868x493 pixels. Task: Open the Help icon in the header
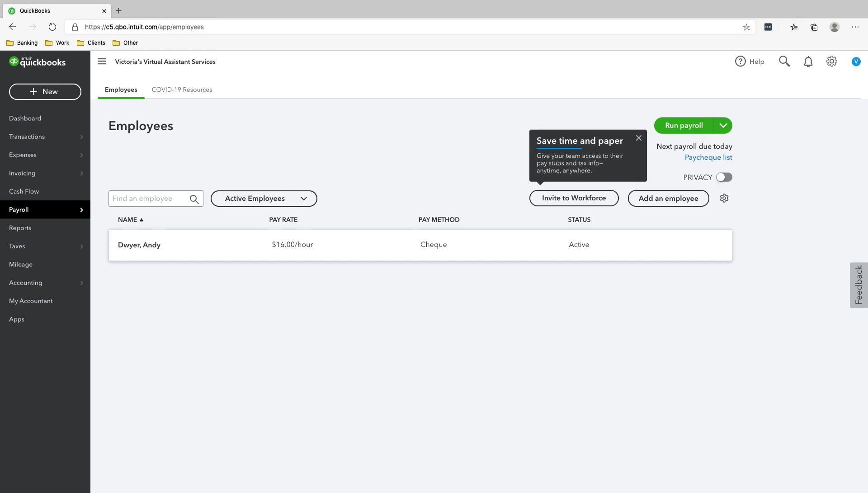tap(740, 62)
